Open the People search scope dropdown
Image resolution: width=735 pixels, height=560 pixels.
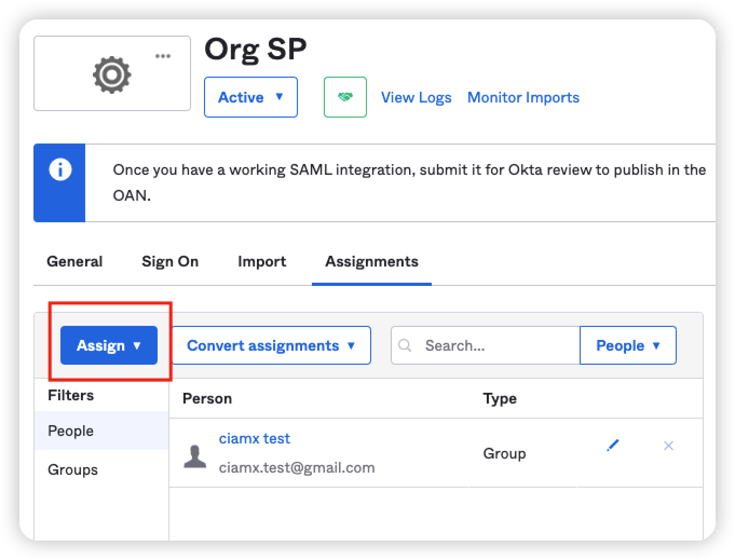[x=628, y=345]
